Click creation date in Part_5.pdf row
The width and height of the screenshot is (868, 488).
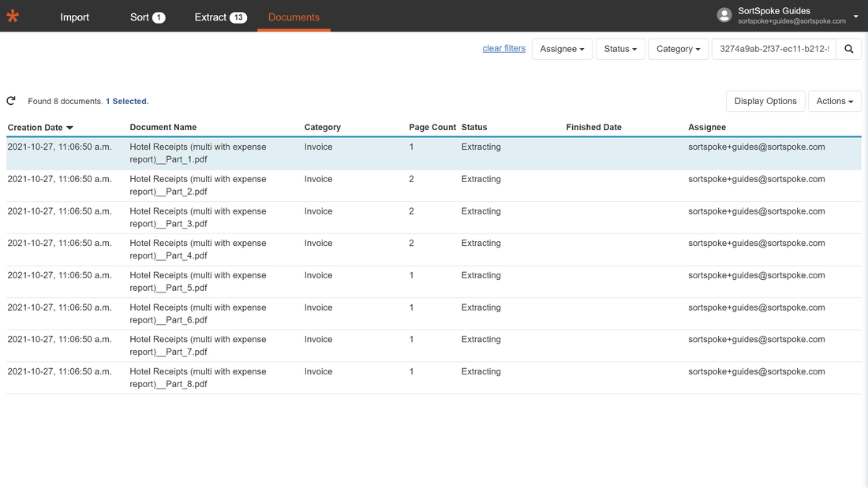point(60,276)
